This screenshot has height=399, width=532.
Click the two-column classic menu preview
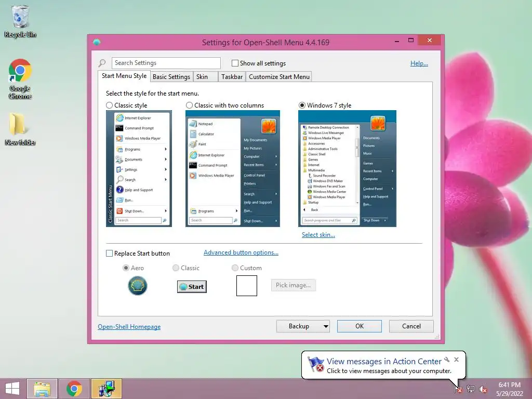coord(233,168)
